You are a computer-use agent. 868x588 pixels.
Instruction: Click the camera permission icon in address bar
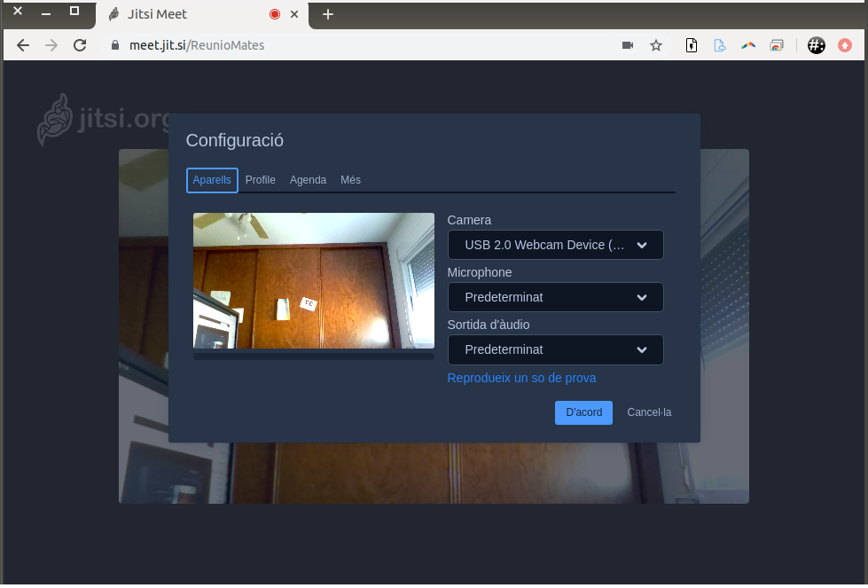coord(628,45)
